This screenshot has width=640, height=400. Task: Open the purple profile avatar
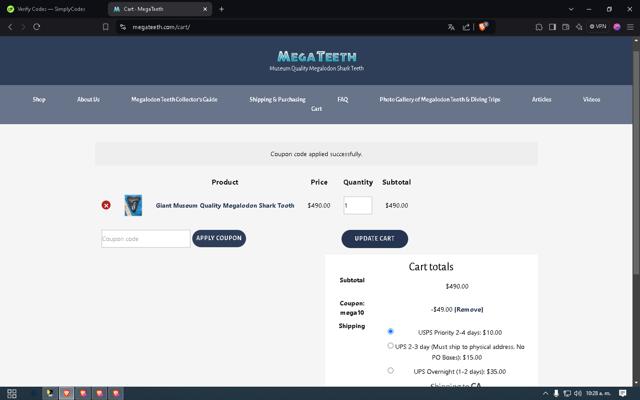click(617, 27)
